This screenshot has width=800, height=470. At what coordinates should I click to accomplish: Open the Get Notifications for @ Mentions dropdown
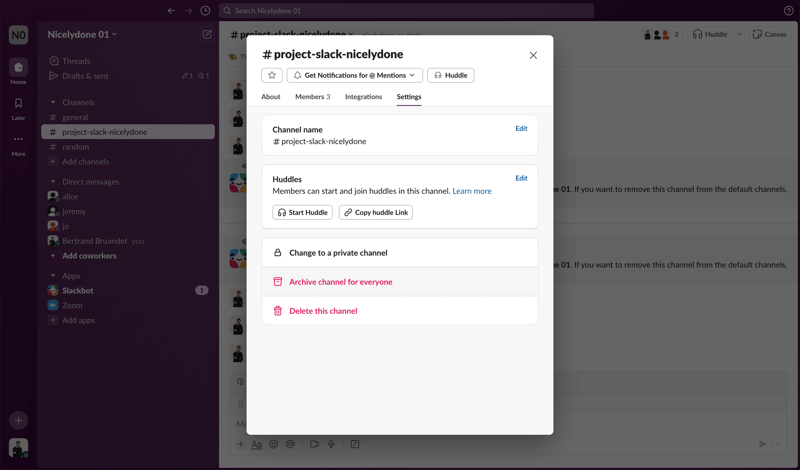(355, 75)
